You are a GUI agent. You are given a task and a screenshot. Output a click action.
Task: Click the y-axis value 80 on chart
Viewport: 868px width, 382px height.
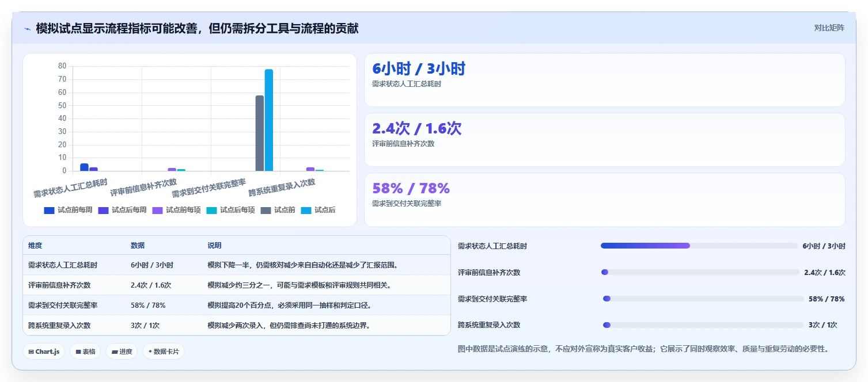point(62,66)
